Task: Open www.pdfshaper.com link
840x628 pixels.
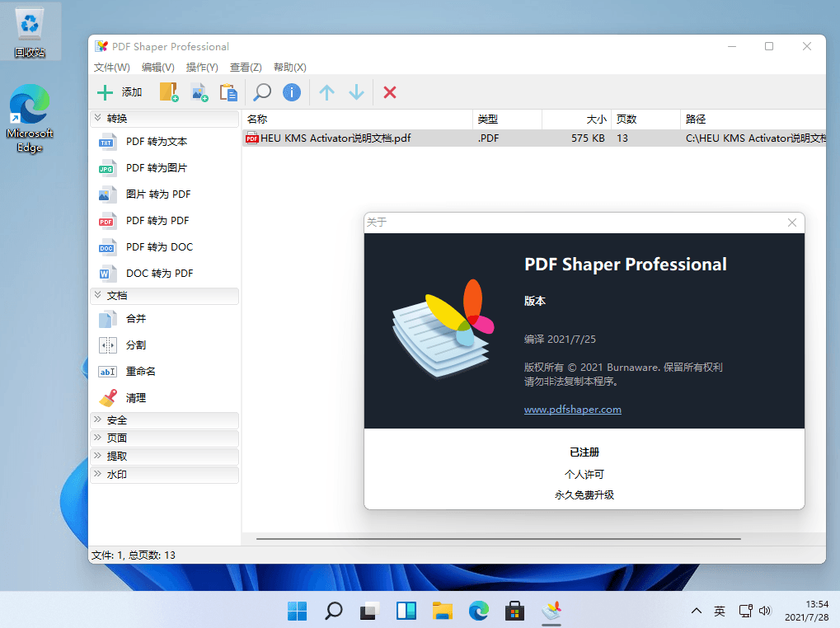Action: pos(573,410)
